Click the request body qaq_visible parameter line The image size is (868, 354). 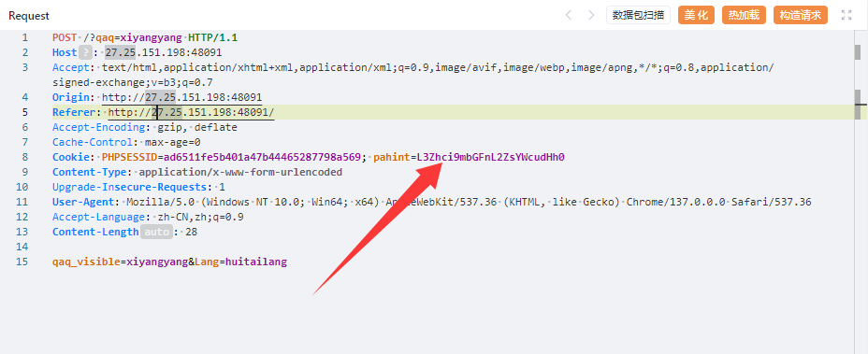tap(170, 262)
